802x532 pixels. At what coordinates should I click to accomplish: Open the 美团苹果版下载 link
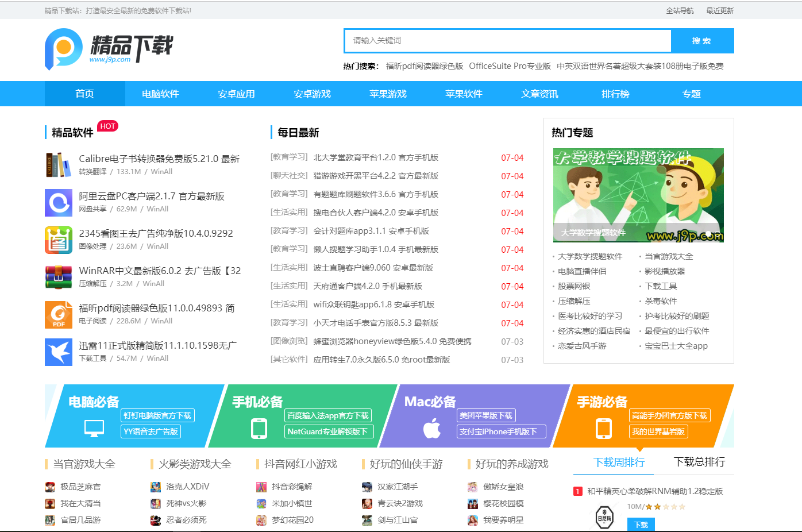pyautogui.click(x=486, y=415)
